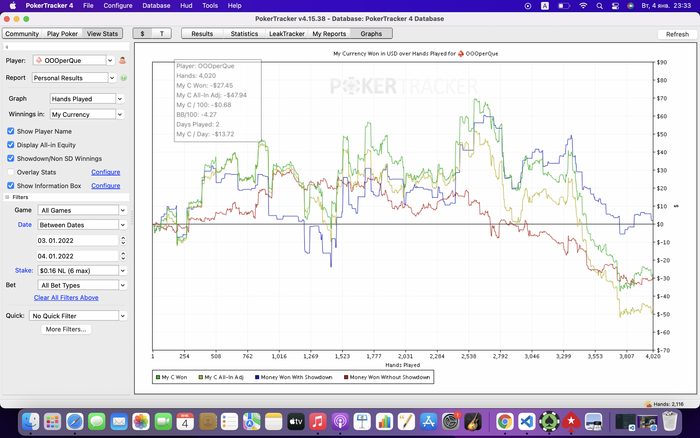Image resolution: width=700 pixels, height=438 pixels.
Task: Open Maps from the Dock
Action: [251, 421]
